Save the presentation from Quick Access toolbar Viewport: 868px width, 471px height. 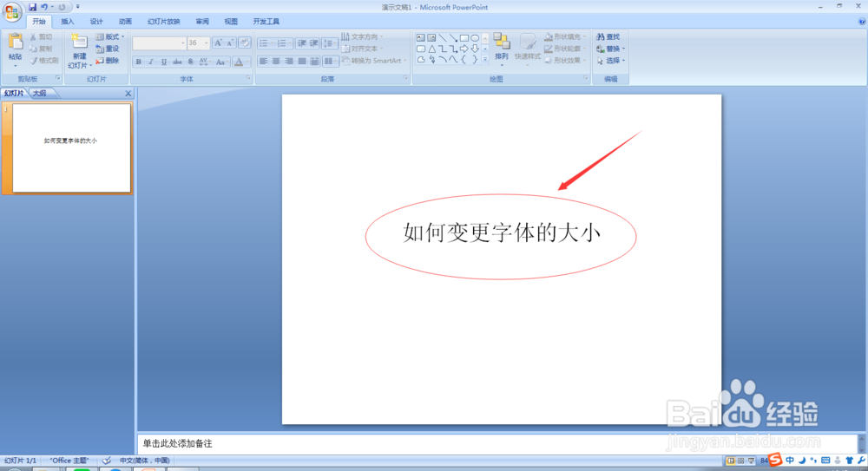[33, 7]
